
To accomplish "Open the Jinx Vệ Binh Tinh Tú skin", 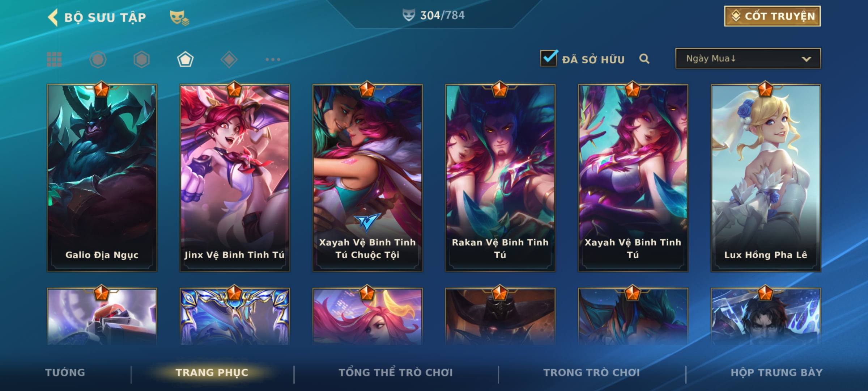I will click(x=235, y=178).
